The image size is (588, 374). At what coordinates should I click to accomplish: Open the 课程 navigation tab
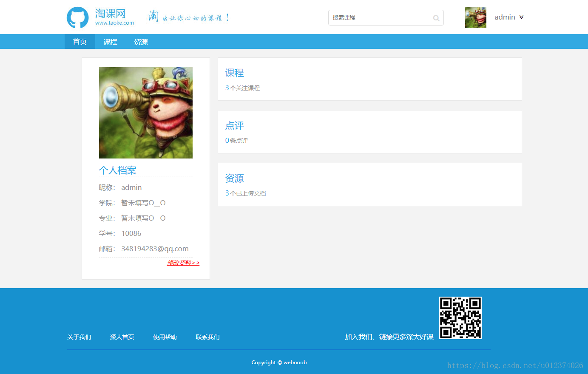(111, 42)
